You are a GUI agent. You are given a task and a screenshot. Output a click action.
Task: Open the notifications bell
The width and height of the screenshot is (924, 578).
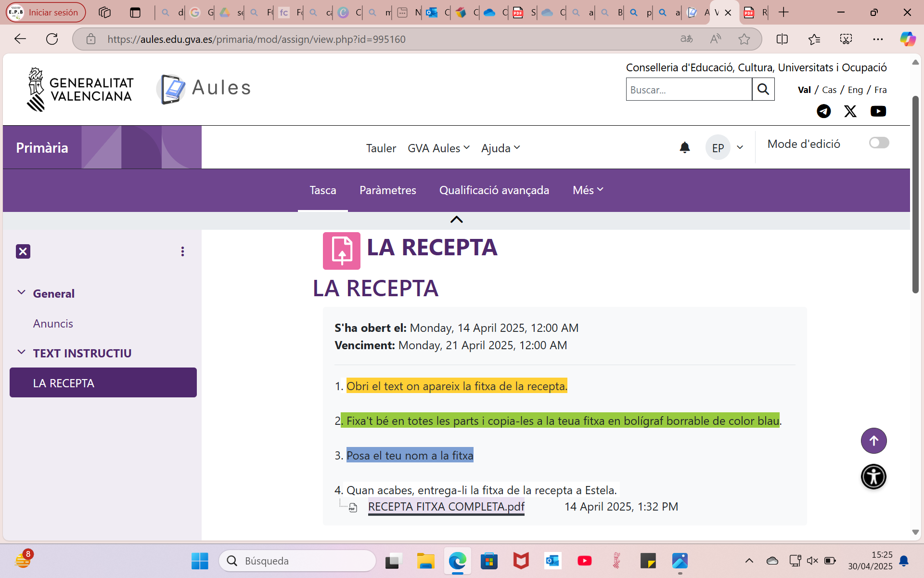pyautogui.click(x=684, y=147)
